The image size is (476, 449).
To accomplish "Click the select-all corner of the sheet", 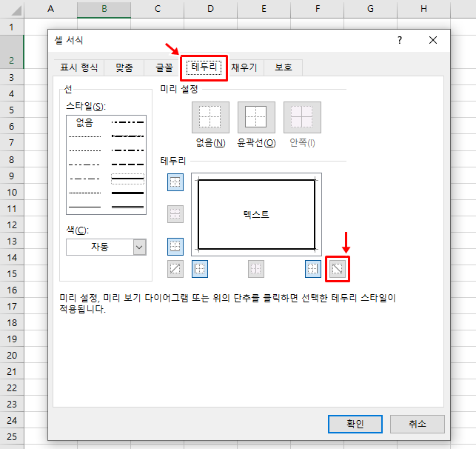I will (12, 9).
